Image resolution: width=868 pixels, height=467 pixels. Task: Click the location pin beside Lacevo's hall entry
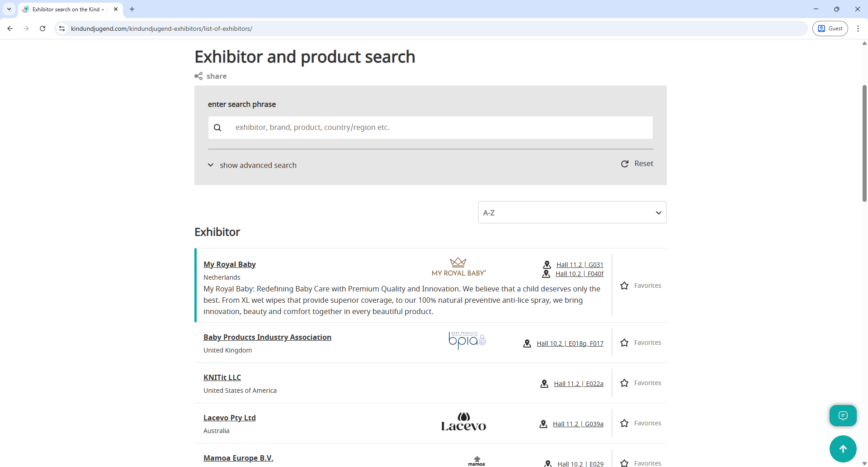click(543, 424)
